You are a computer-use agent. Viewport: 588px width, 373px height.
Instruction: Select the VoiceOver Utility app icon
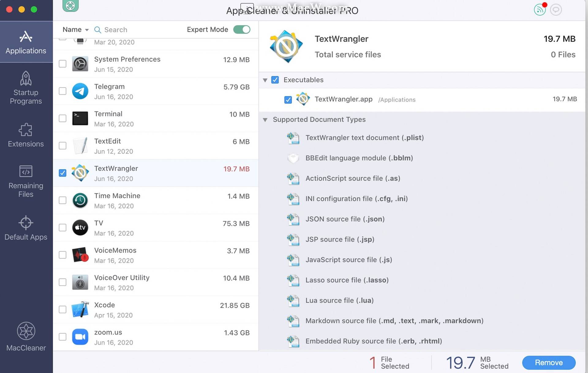tap(80, 282)
